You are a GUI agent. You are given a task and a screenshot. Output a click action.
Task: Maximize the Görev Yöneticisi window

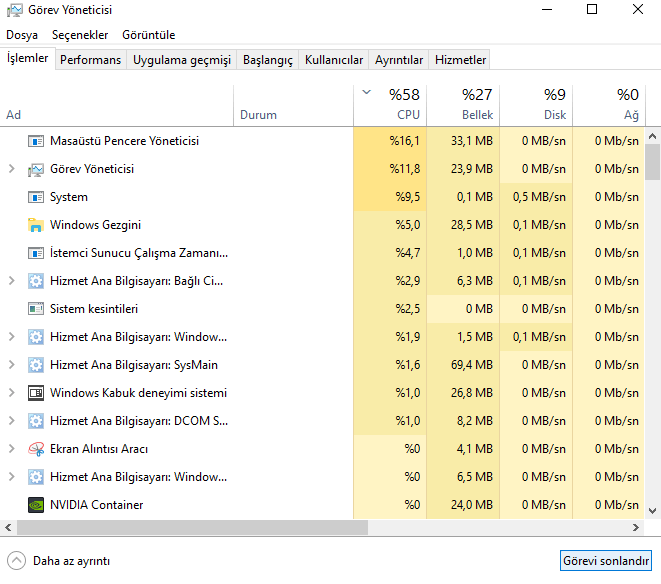pyautogui.click(x=592, y=9)
